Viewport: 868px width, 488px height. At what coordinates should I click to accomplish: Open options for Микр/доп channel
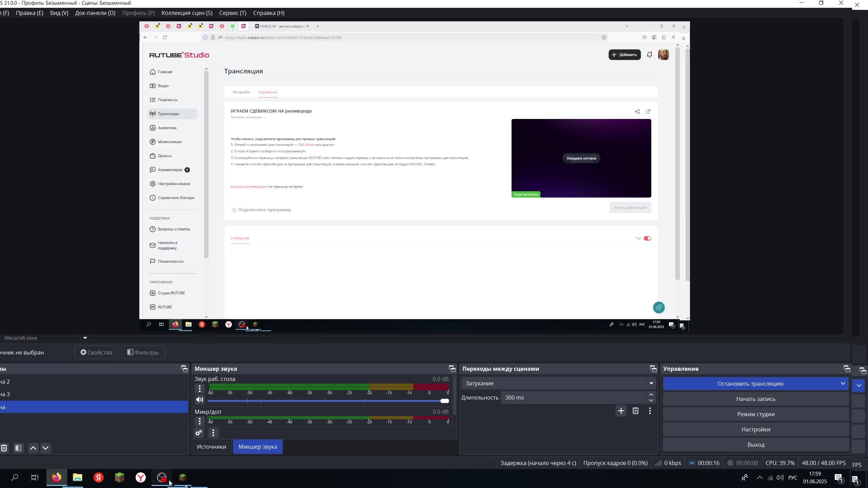200,421
